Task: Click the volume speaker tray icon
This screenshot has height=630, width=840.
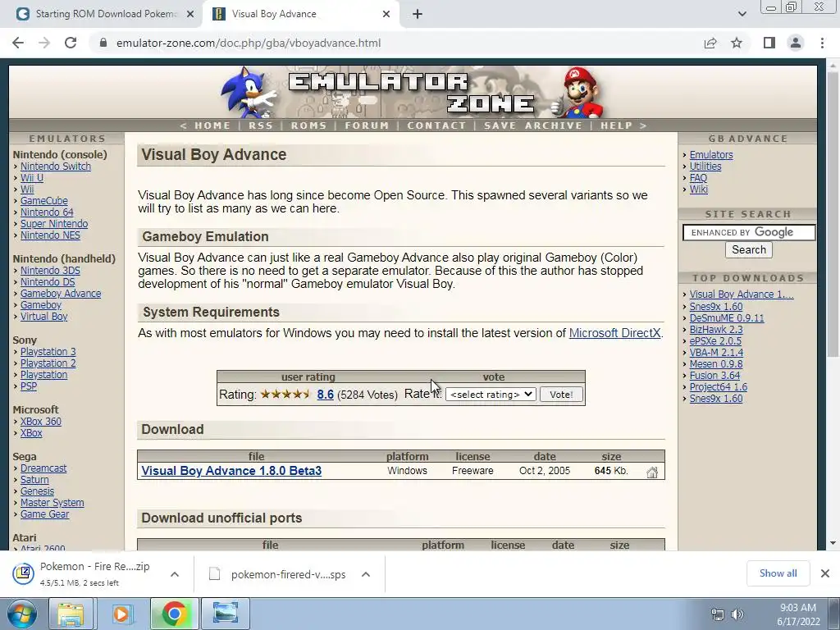Action: coord(737,614)
